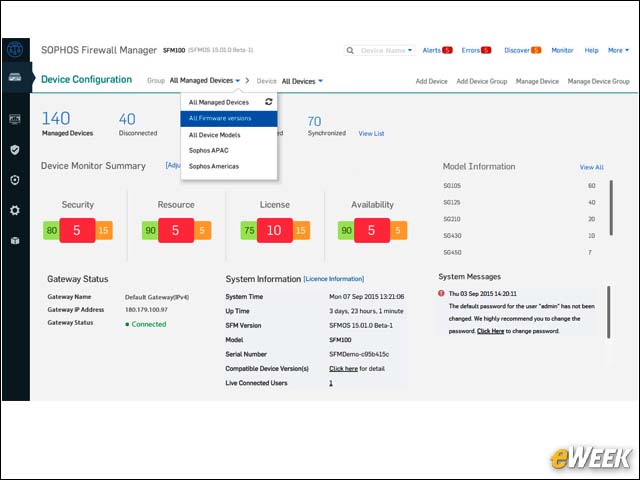
Task: Click the red Errors count badge
Action: [x=486, y=50]
